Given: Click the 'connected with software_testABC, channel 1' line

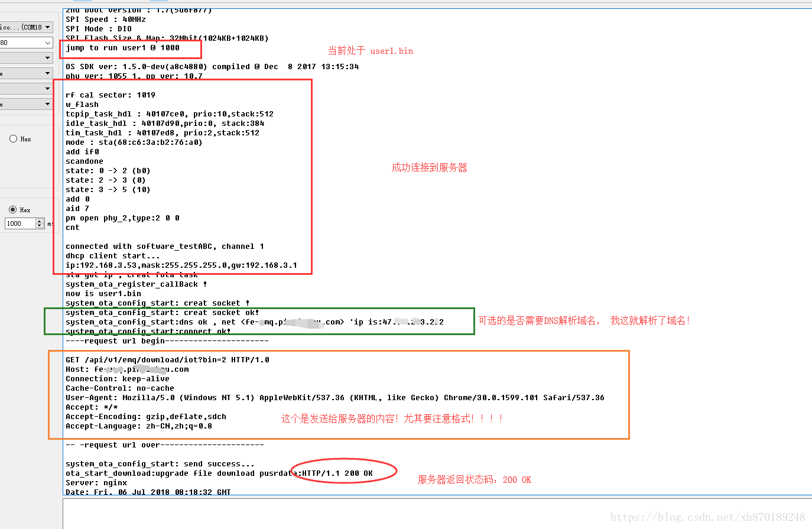Looking at the screenshot, I should click(165, 246).
